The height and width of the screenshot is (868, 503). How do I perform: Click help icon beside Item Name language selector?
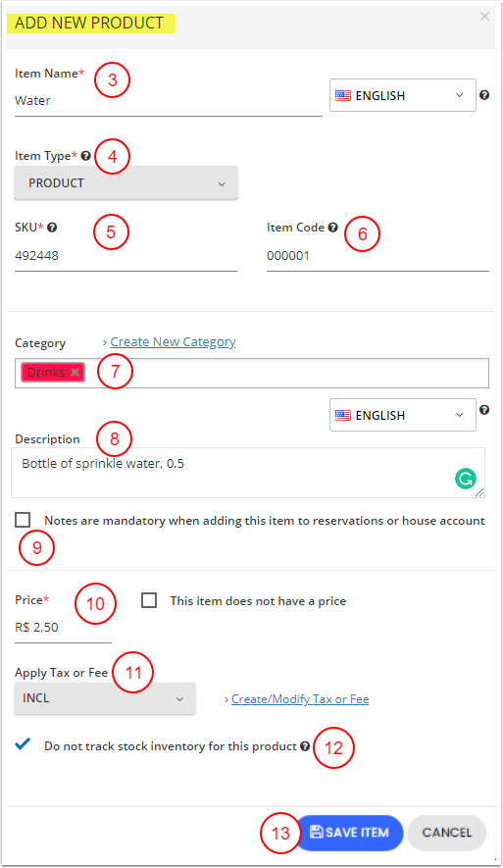coord(484,95)
